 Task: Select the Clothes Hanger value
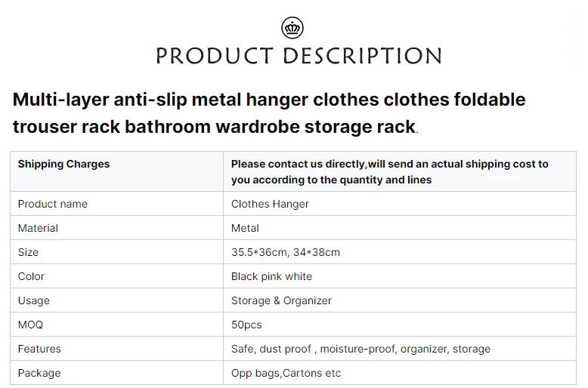[x=270, y=204]
